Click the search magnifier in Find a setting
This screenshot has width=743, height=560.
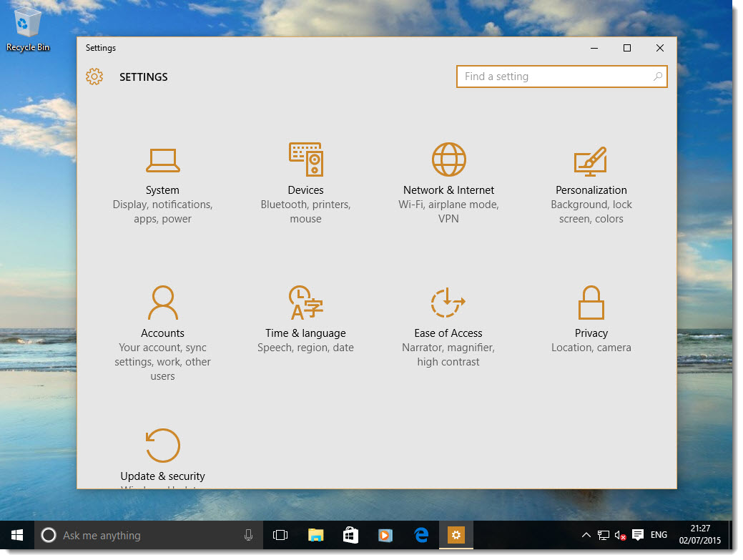(x=657, y=76)
